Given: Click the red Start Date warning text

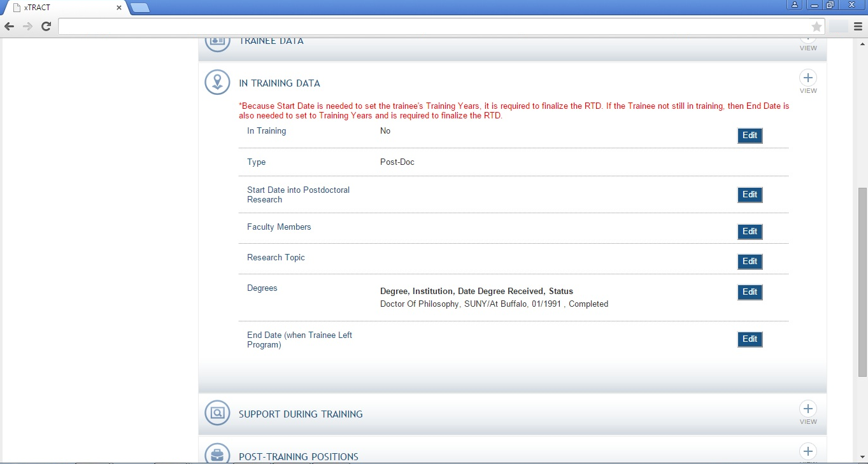Looking at the screenshot, I should 514,111.
